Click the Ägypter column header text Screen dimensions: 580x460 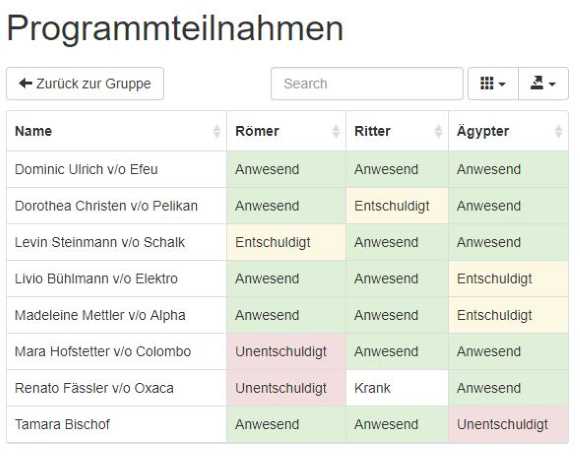[483, 132]
